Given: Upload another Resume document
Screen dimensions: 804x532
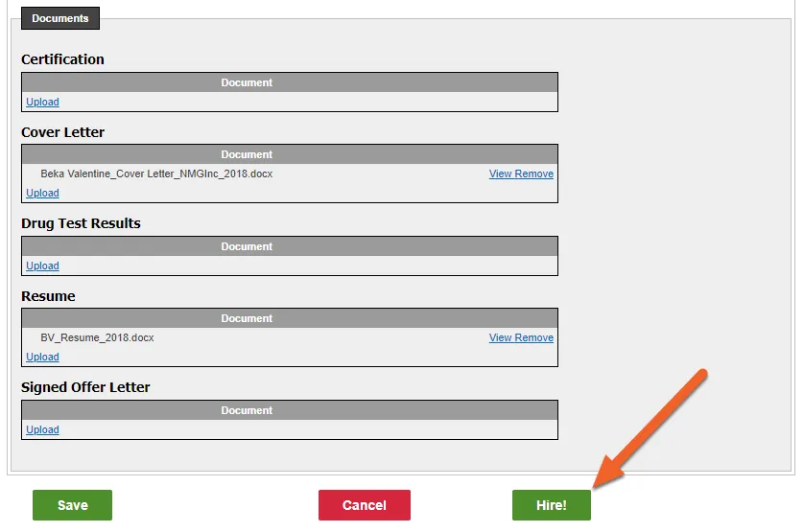Looking at the screenshot, I should pos(42,358).
